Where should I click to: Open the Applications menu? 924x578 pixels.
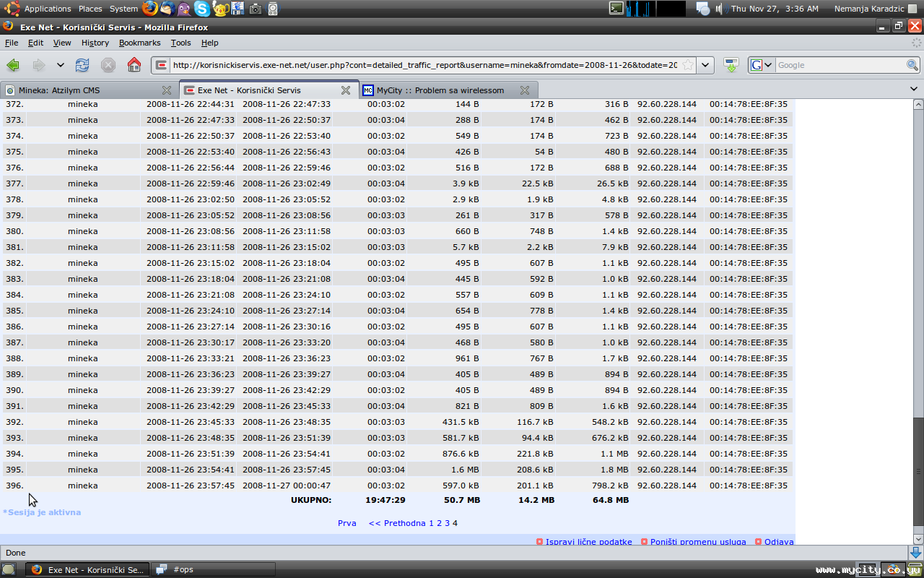(48, 9)
